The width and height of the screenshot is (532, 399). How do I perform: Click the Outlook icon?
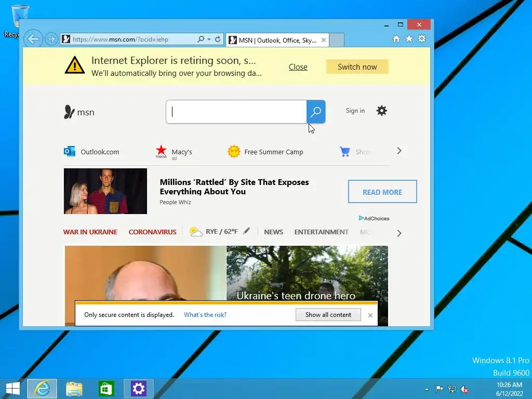click(70, 151)
